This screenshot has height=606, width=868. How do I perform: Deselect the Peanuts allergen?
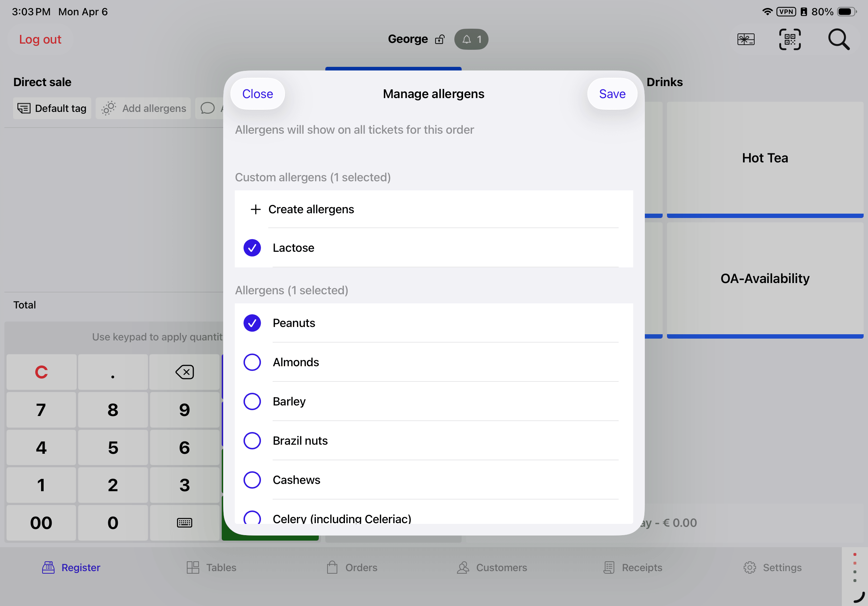[252, 323]
